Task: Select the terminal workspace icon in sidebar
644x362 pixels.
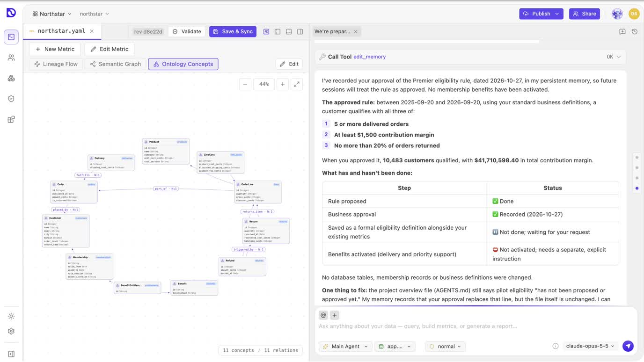Action: point(11,37)
